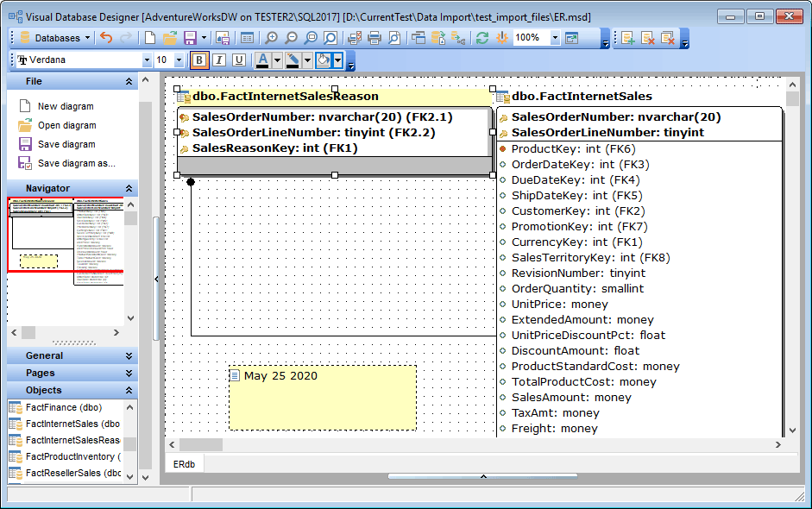The width and height of the screenshot is (812, 509).
Task: Expand the Pages panel section
Action: click(x=129, y=373)
